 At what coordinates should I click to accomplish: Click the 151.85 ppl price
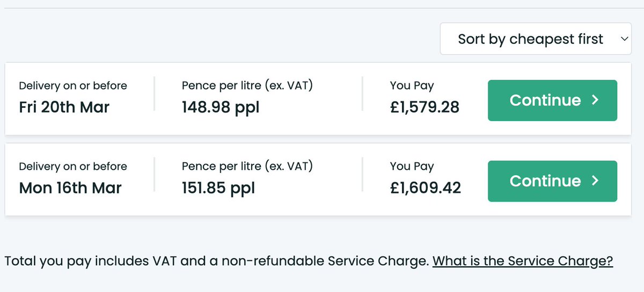pyautogui.click(x=218, y=188)
